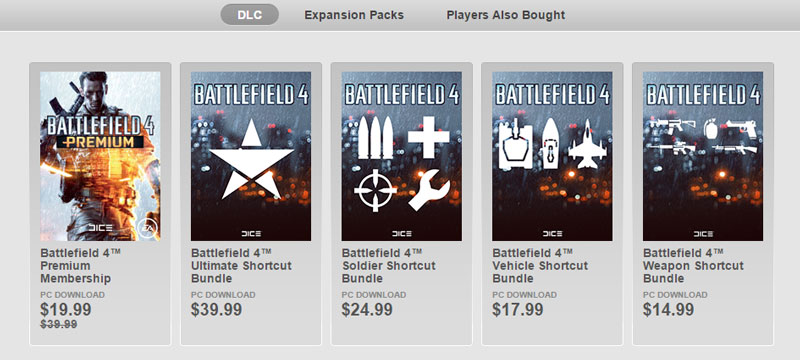Click the wrench icon on Soldier Shortcut Bundle
The width and height of the screenshot is (800, 360).
coord(429,191)
